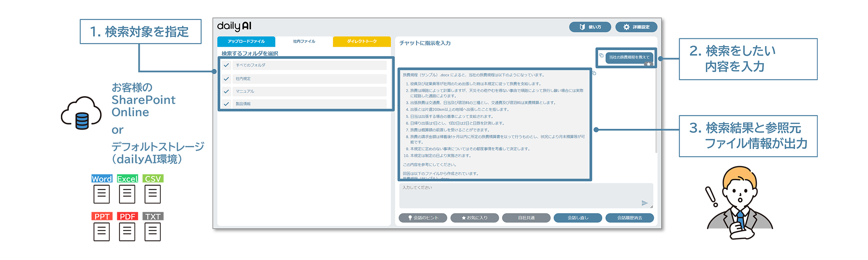This screenshot has height=260, width=868.
Task: Toggle the すべてのフォルダ checkbox
Action: [227, 65]
